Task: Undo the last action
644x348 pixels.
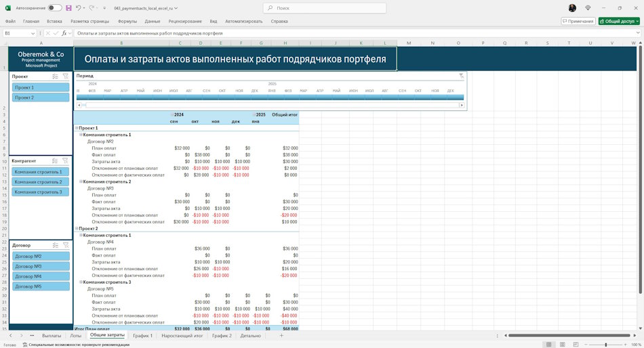Action: pos(79,8)
